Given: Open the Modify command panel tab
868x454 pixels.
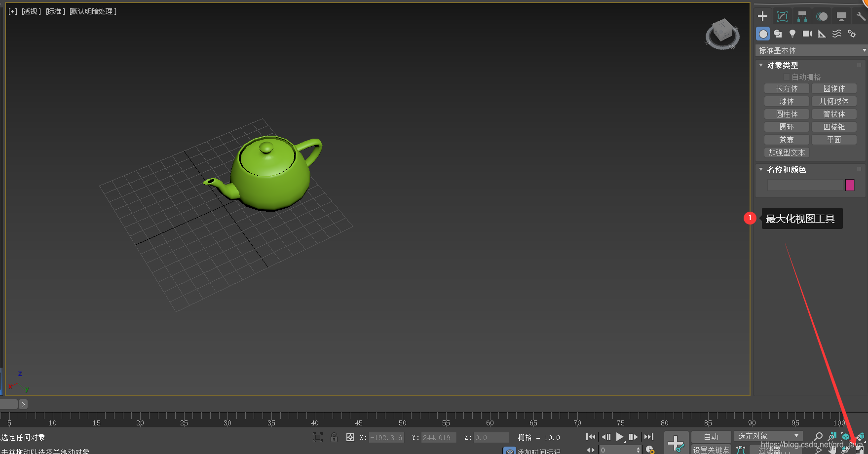Looking at the screenshot, I should pyautogui.click(x=782, y=16).
